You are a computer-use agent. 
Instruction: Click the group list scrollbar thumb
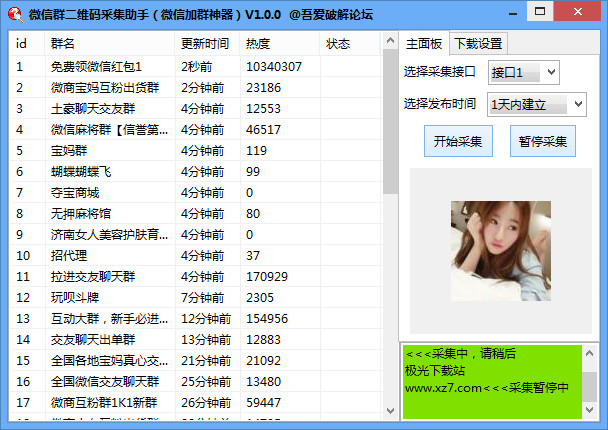click(x=390, y=121)
